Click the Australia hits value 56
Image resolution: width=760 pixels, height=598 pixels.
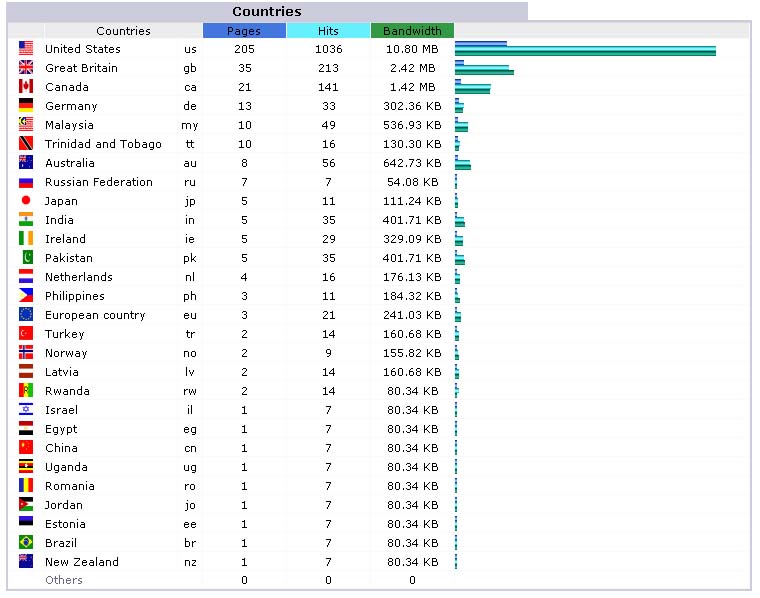point(328,163)
